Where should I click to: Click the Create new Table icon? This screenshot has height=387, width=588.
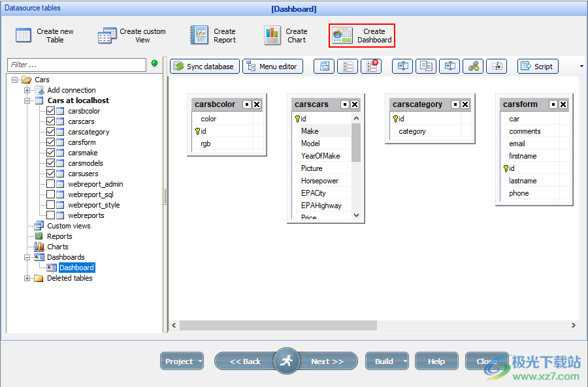tap(24, 36)
